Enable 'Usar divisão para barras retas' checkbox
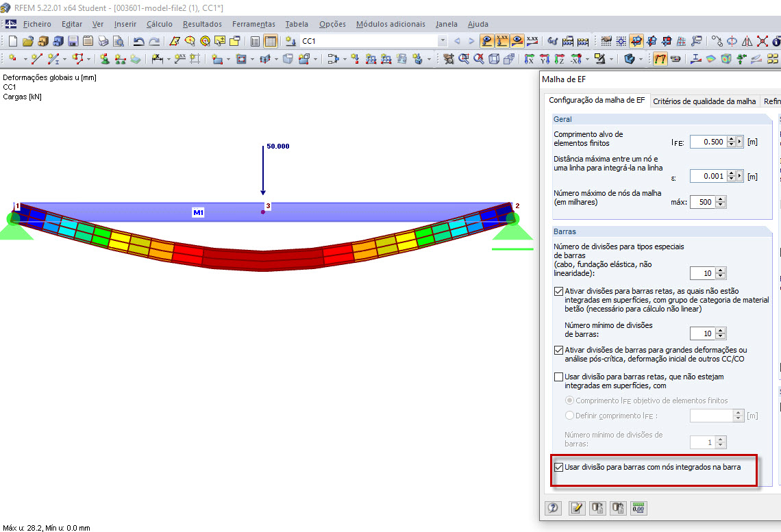Screen dimensions: 781x532 point(559,377)
